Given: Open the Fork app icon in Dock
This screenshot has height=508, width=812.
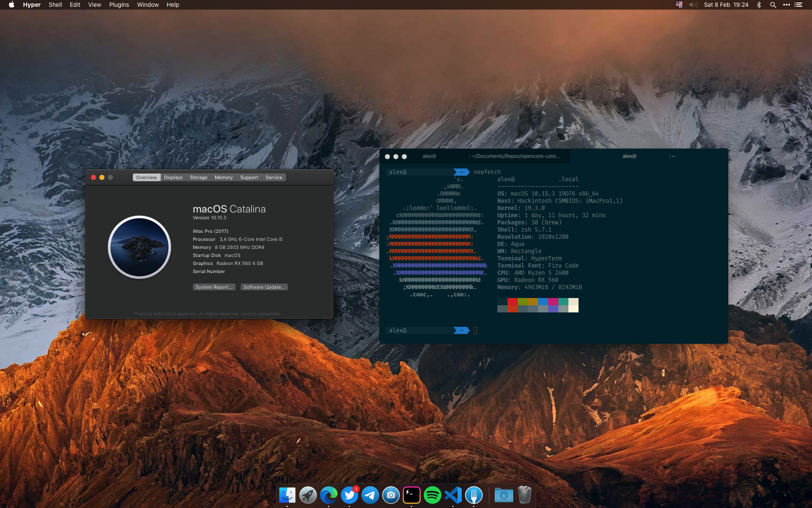Looking at the screenshot, I should point(474,495).
